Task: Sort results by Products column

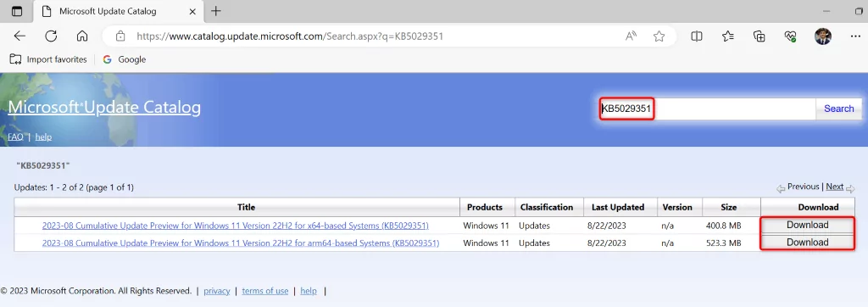Action: click(x=484, y=207)
